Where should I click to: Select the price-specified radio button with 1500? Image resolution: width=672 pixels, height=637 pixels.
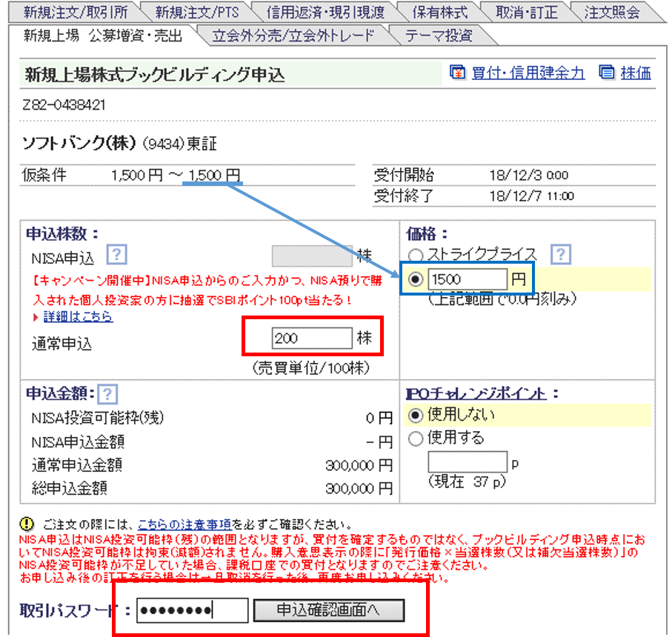tap(416, 279)
